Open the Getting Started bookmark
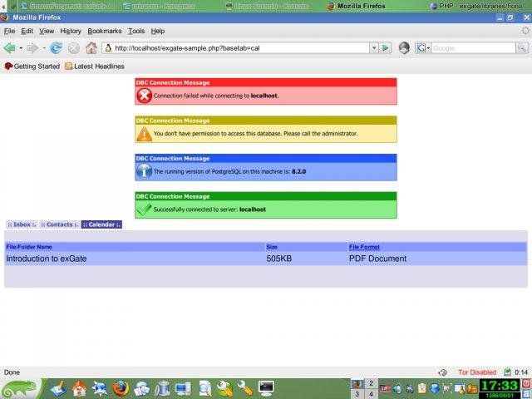This screenshot has height=399, width=532. [x=32, y=66]
